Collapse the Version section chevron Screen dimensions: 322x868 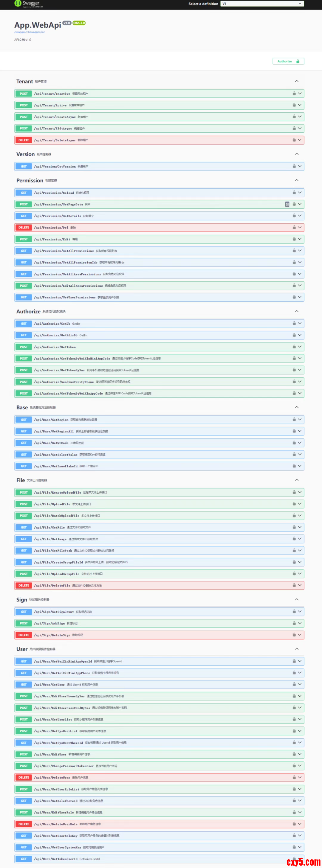pyautogui.click(x=297, y=154)
